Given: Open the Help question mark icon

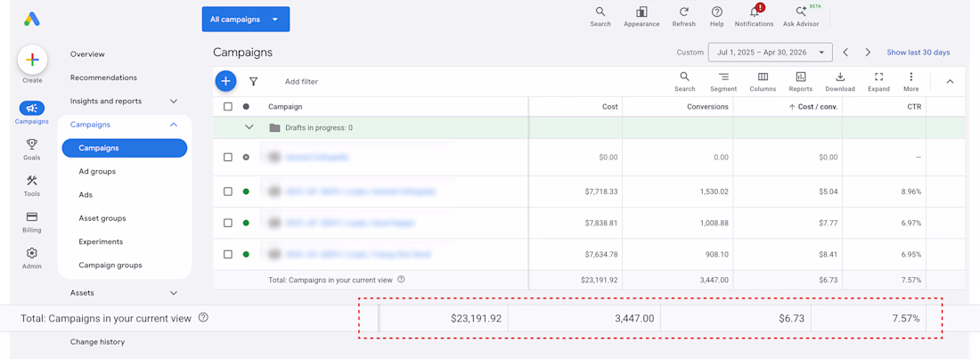Looking at the screenshot, I should click(x=717, y=12).
